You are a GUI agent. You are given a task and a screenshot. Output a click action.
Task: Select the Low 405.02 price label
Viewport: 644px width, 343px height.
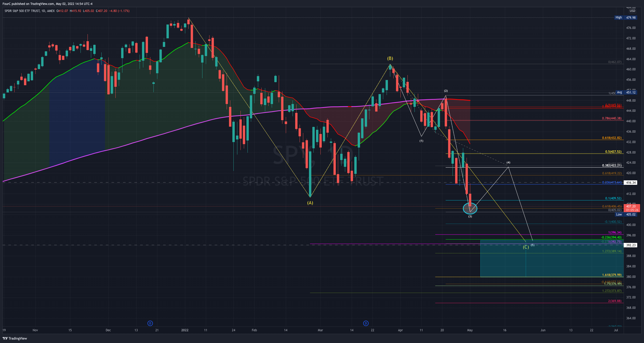[x=626, y=215]
